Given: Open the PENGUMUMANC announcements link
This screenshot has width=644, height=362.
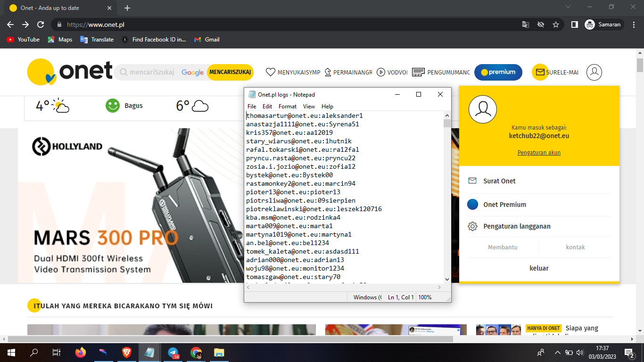Looking at the screenshot, I should pos(441,72).
